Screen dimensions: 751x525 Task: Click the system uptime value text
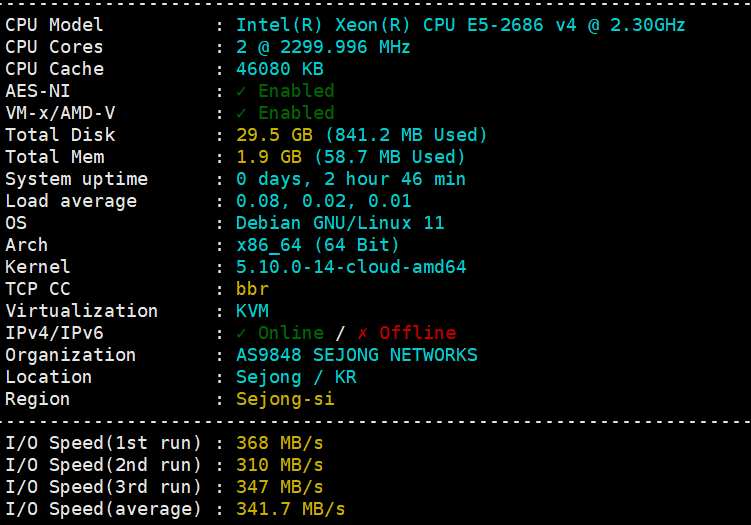click(351, 179)
